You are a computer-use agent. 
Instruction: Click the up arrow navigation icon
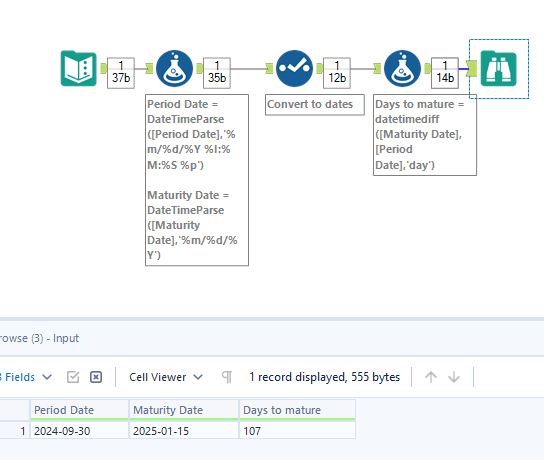(431, 377)
